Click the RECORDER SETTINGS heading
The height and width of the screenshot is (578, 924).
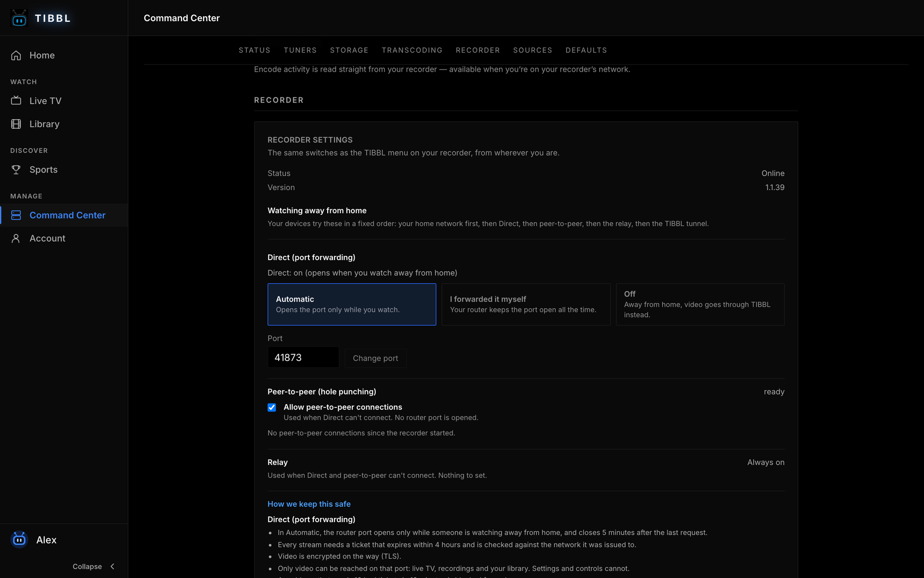(310, 140)
